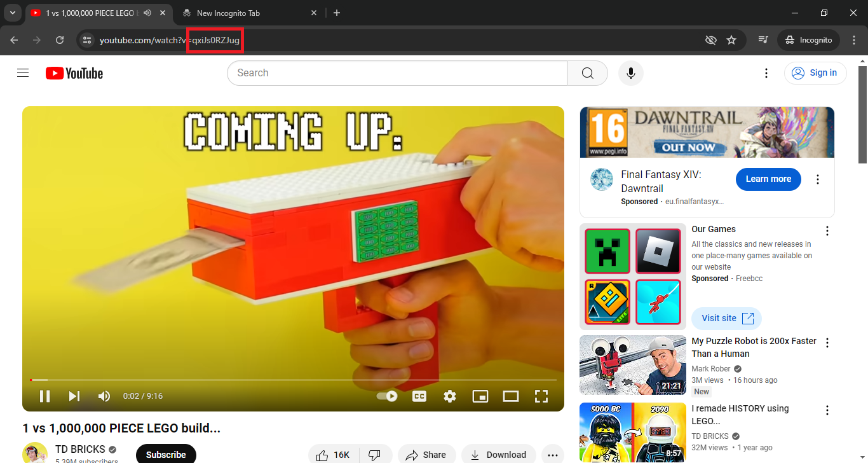Image resolution: width=868 pixels, height=463 pixels.
Task: Go to YouTube home via logo
Action: coord(74,73)
